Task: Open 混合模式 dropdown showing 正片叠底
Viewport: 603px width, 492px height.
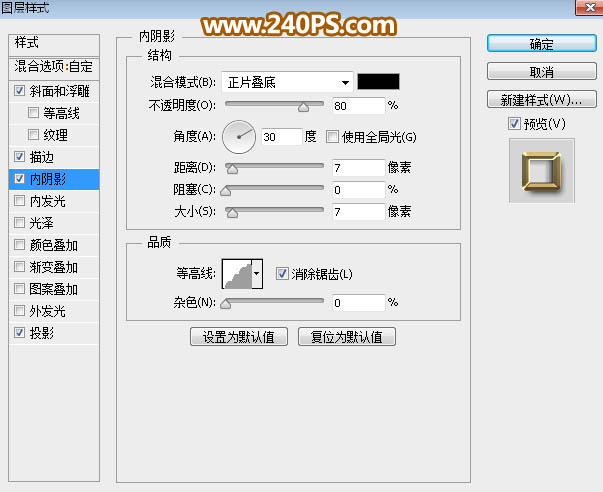Action: point(287,82)
